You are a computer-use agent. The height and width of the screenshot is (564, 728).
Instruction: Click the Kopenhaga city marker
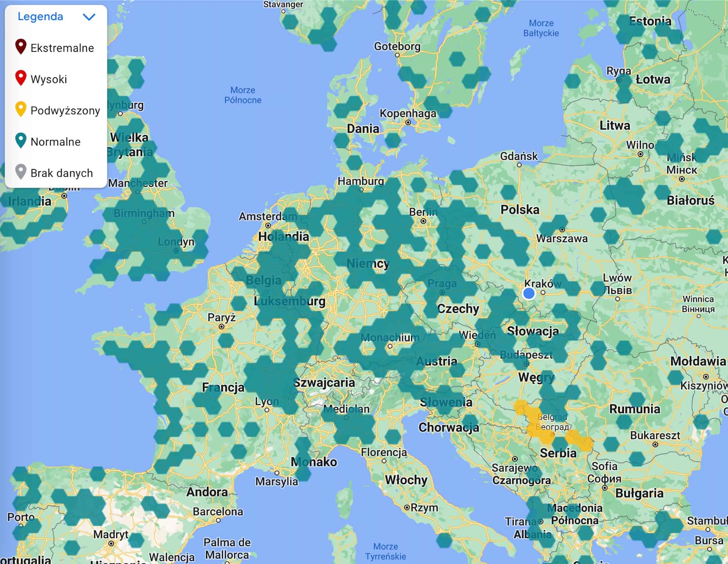[408, 123]
